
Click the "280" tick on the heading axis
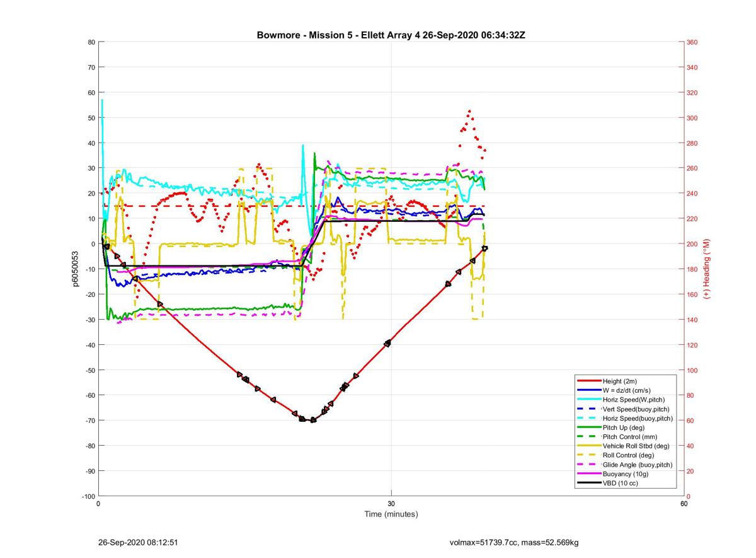point(693,143)
